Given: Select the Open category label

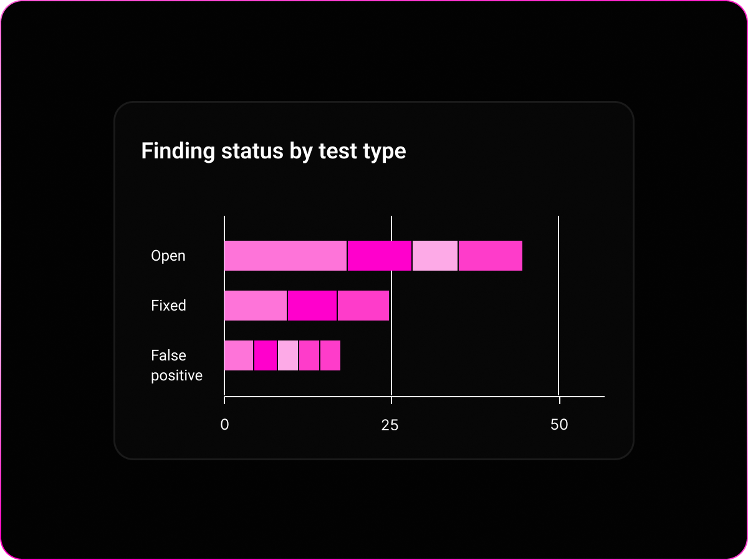Looking at the screenshot, I should [168, 256].
